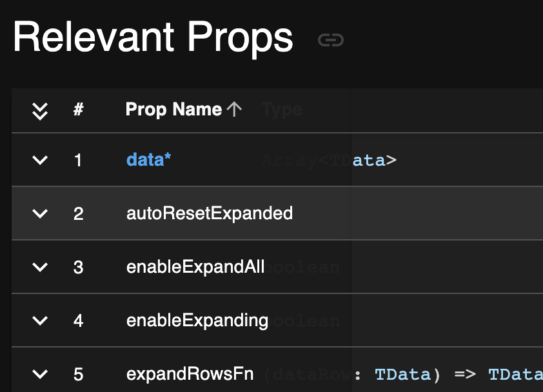Expand row 1 for the data prop
The image size is (543, 392).
(x=40, y=160)
